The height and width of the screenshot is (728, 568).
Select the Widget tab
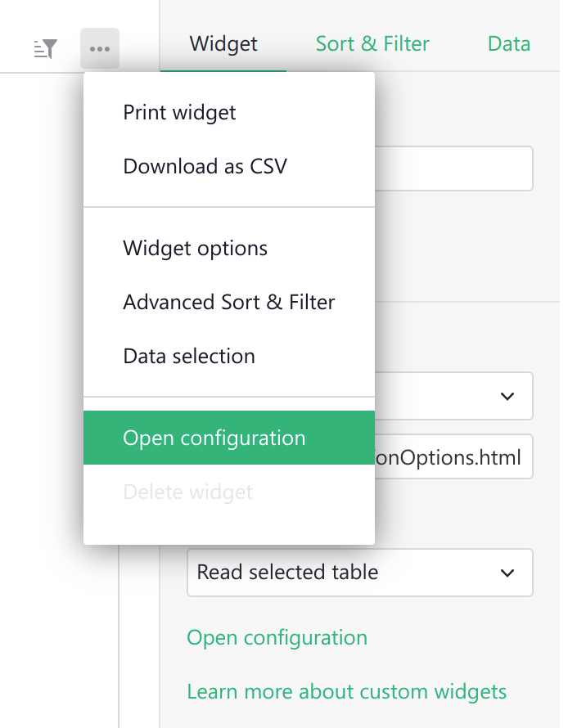click(x=223, y=44)
